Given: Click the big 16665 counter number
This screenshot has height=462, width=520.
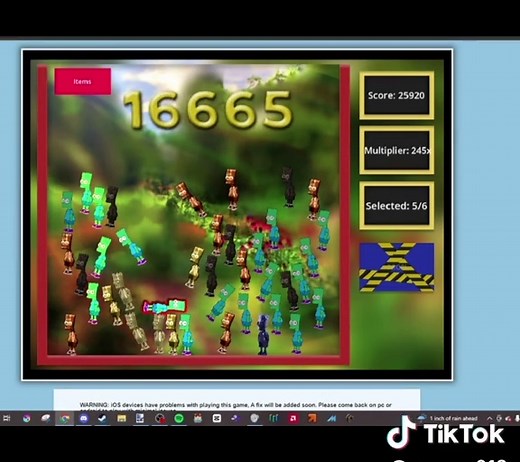Looking at the screenshot, I should 208,110.
